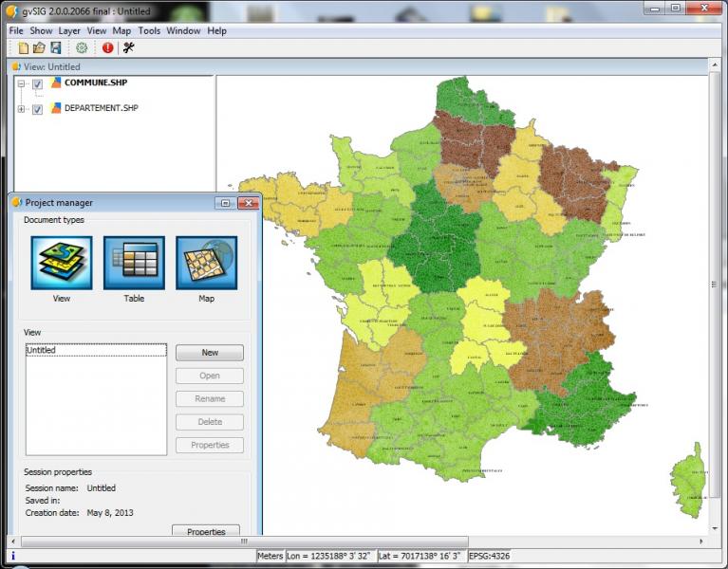The image size is (728, 569).
Task: Click the Corsica island on the map
Action: pos(689,483)
